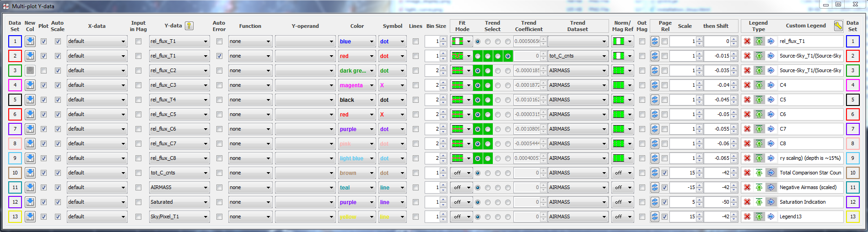Viewport: 868px width, 232px height.
Task: Select green up-arrow legend icon in row 13
Action: click(x=759, y=216)
